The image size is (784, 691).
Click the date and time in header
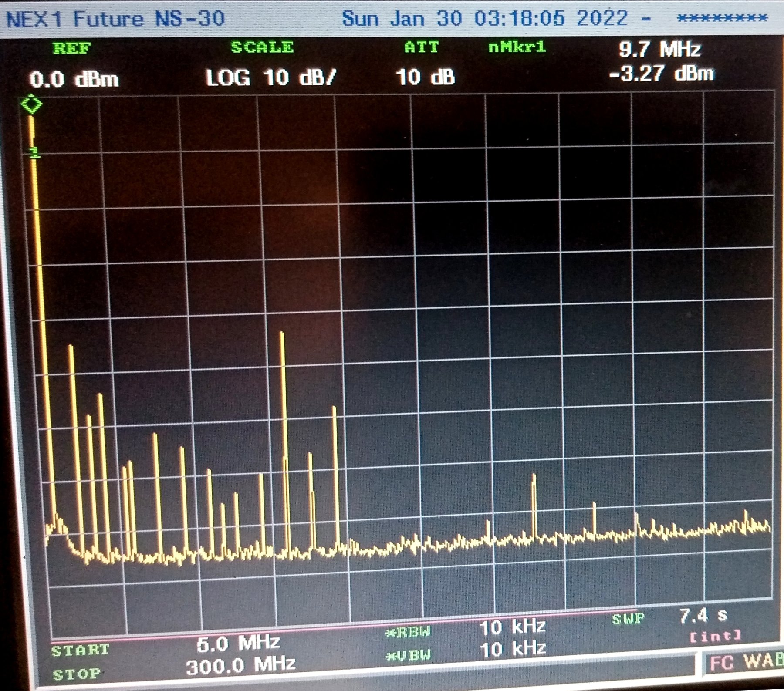tap(485, 18)
